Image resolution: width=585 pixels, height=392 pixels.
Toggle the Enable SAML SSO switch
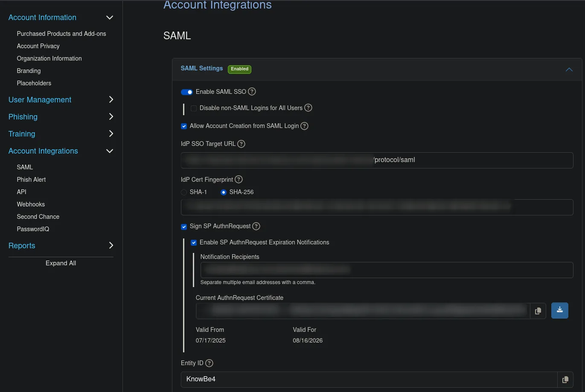[186, 92]
